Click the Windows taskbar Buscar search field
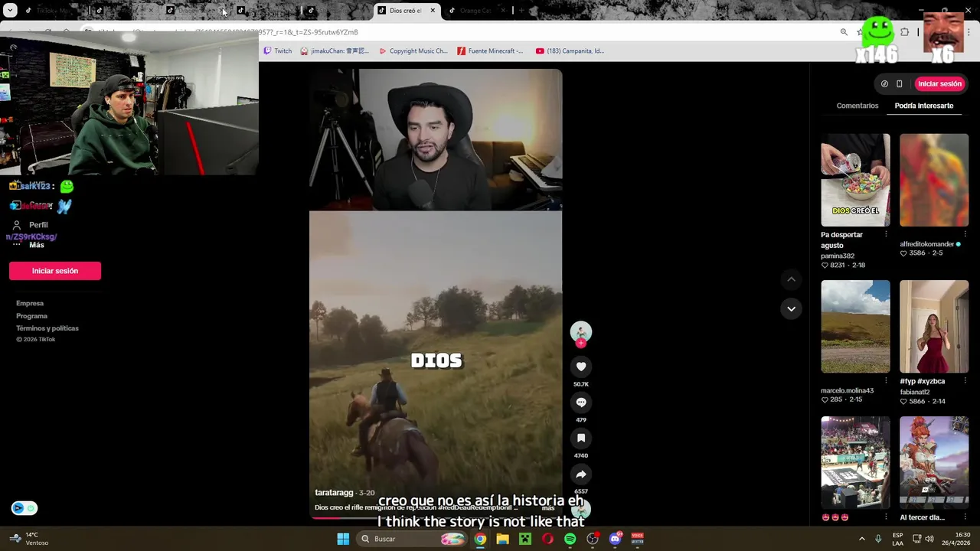The image size is (980, 551). coord(412,539)
